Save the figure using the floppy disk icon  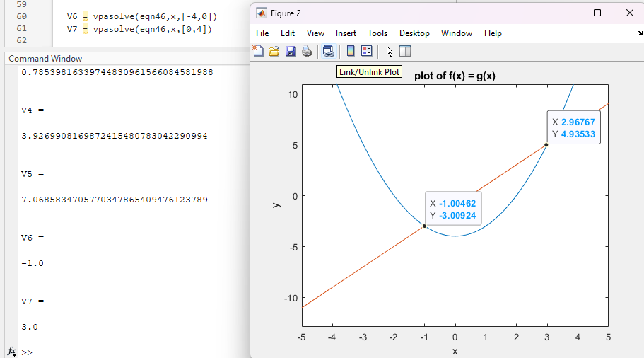point(291,51)
